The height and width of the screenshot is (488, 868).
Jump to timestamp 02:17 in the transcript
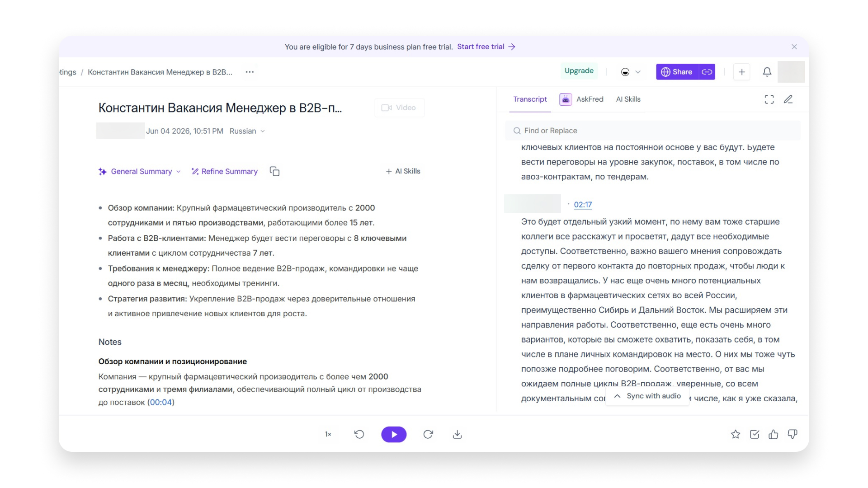(x=583, y=205)
